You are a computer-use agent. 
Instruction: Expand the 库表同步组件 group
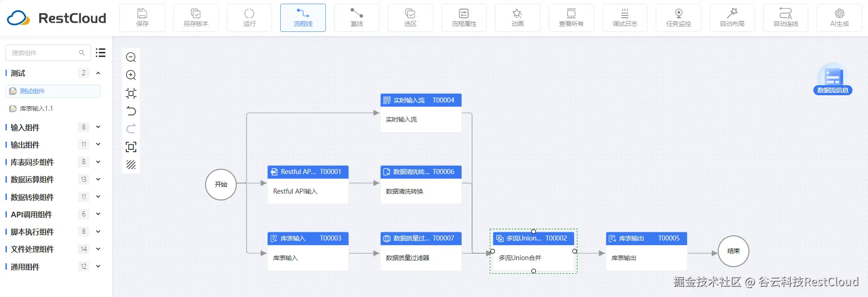pos(98,162)
